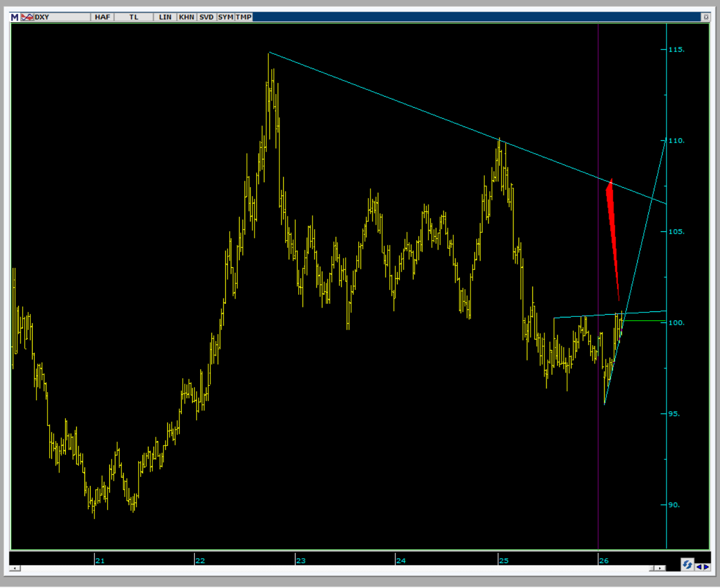The height and width of the screenshot is (588, 720).
Task: Click the blue refresh arrows icon
Action: coord(687,565)
